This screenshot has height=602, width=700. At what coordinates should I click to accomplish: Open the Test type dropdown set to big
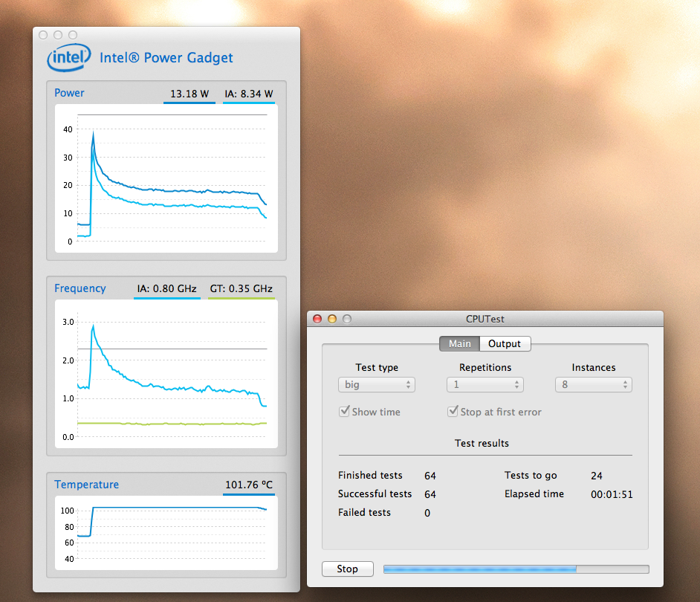point(376,384)
